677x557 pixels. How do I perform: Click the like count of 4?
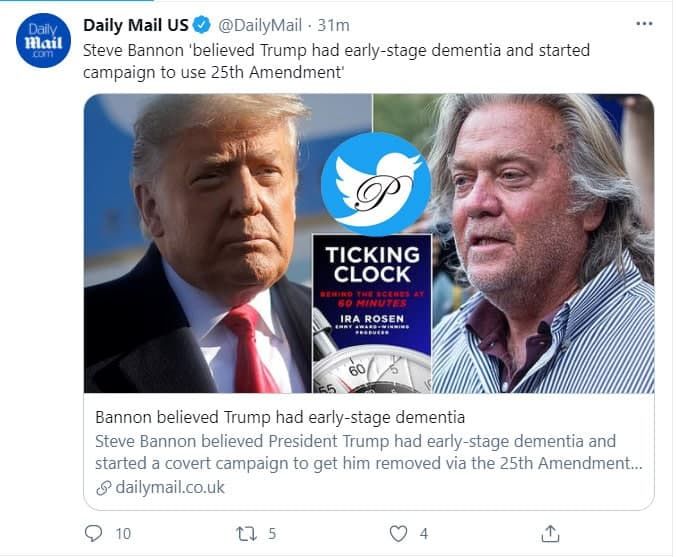click(x=424, y=534)
